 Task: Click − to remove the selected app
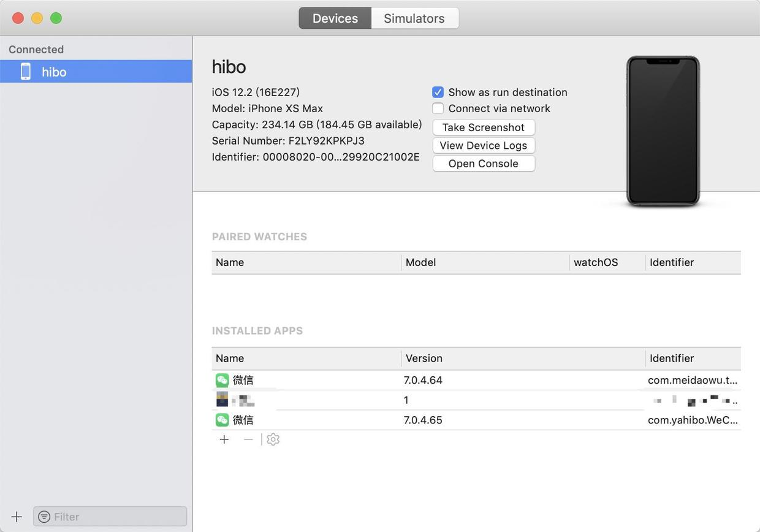click(x=248, y=439)
